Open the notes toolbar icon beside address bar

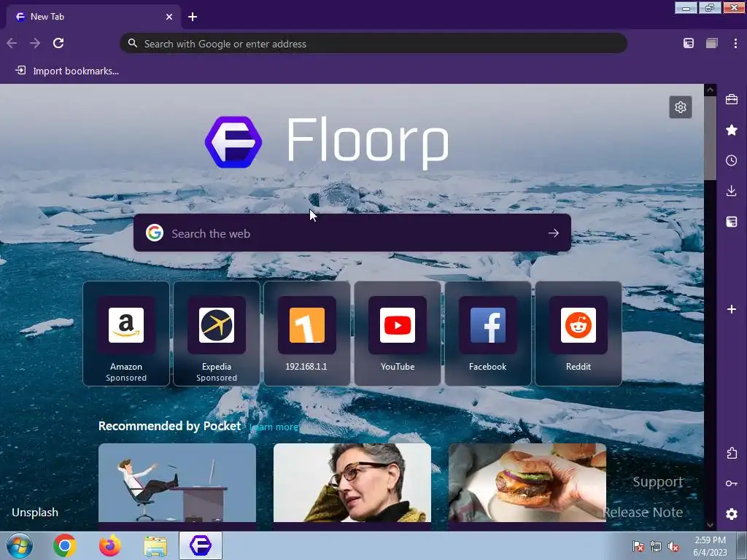689,43
